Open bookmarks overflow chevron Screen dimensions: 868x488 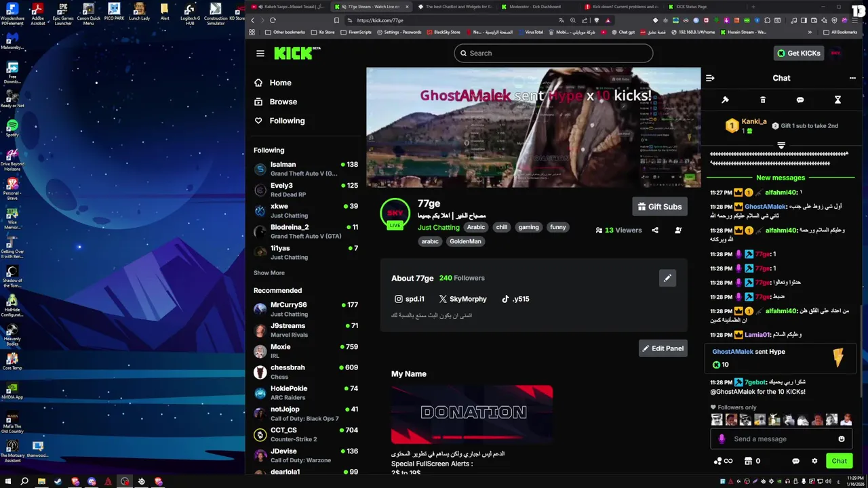(x=810, y=32)
